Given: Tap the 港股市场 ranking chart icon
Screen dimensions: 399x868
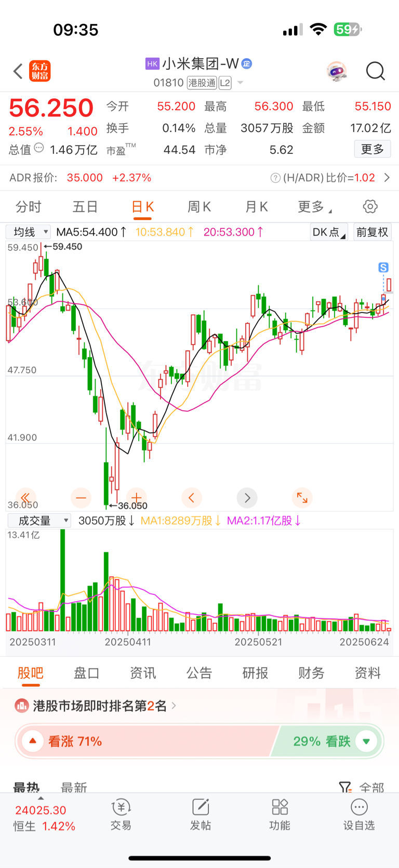Looking at the screenshot, I should 21,706.
